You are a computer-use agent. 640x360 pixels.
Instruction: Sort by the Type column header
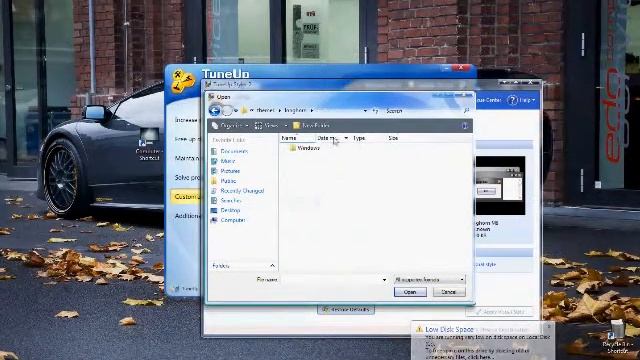click(368, 138)
